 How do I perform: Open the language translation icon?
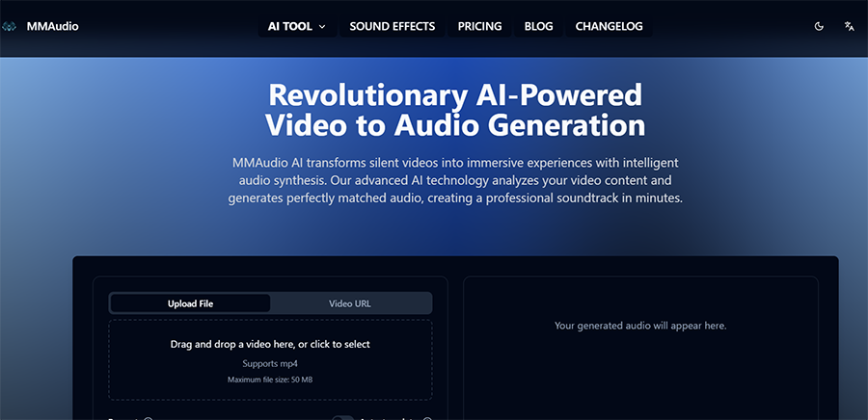[x=849, y=27]
